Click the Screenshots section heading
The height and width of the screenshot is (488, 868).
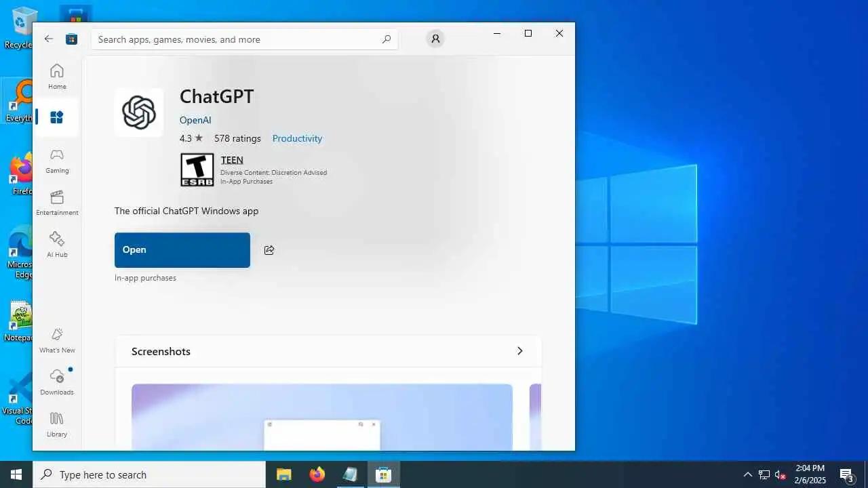pos(161,351)
